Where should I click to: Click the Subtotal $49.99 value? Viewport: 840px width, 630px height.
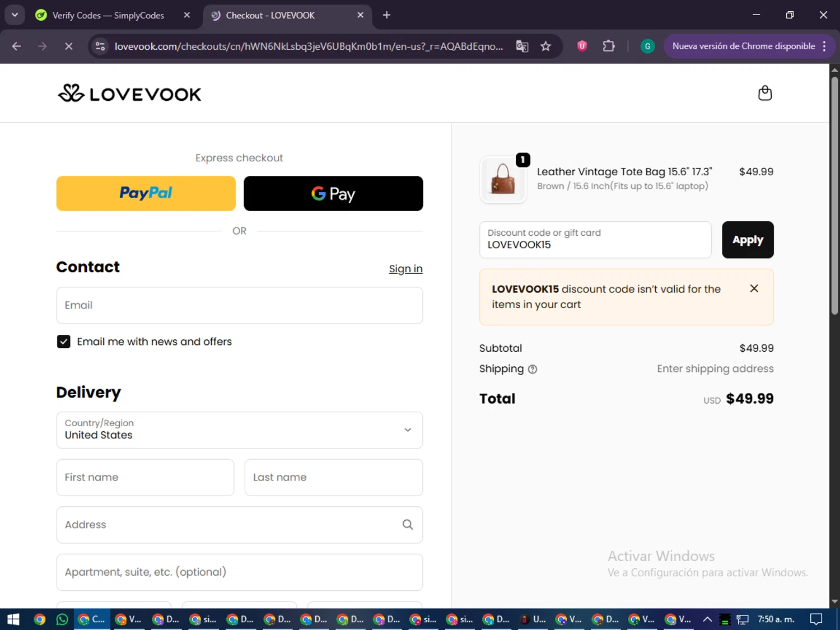(x=756, y=348)
